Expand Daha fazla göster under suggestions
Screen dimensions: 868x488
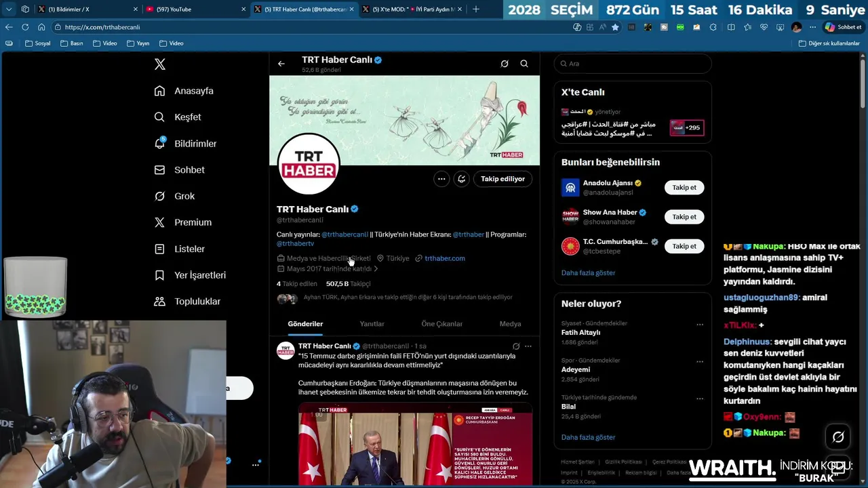[588, 273]
